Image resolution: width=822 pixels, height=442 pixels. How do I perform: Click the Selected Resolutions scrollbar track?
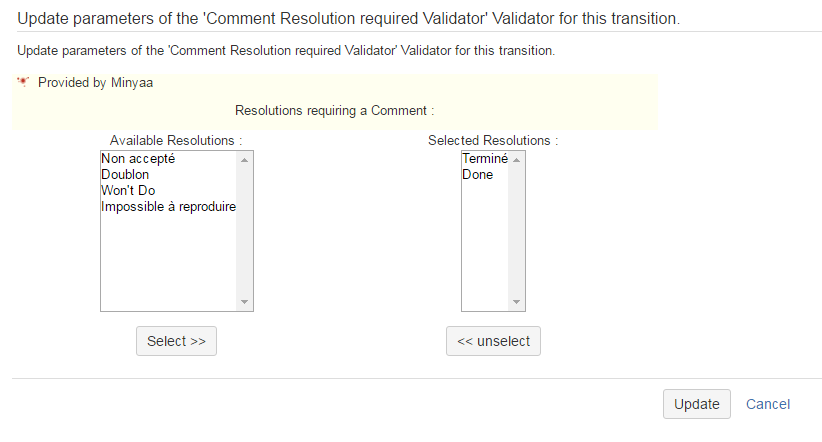[517, 230]
